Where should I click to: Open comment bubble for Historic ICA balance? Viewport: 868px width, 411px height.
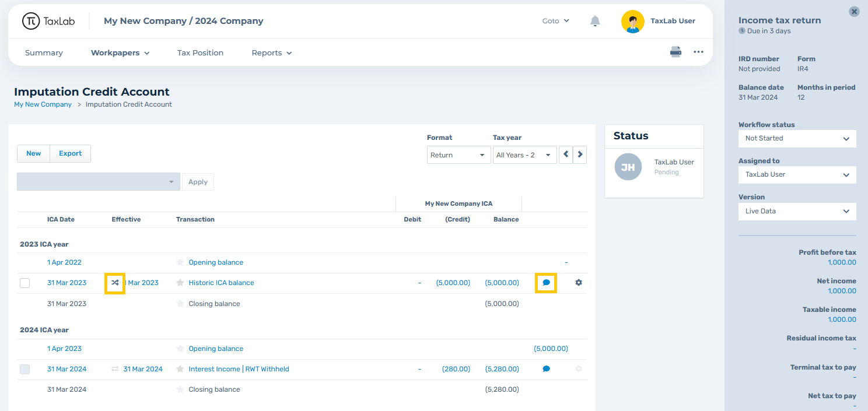546,283
